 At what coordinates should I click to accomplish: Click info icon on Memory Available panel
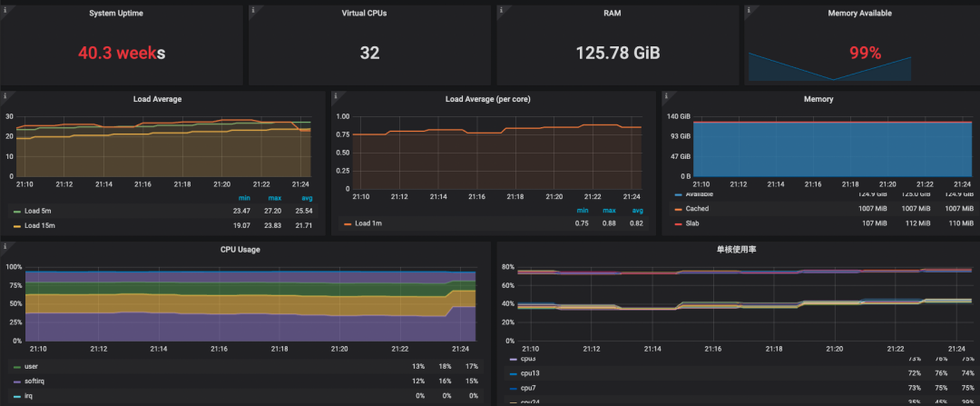click(x=749, y=10)
